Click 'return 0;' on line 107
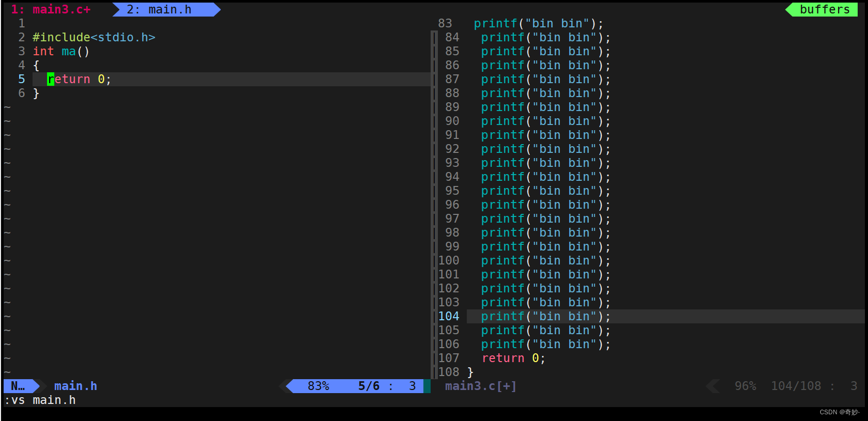 [x=513, y=358]
